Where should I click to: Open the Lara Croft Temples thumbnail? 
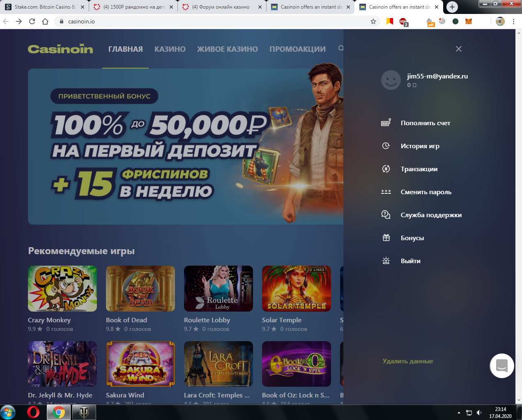218,364
